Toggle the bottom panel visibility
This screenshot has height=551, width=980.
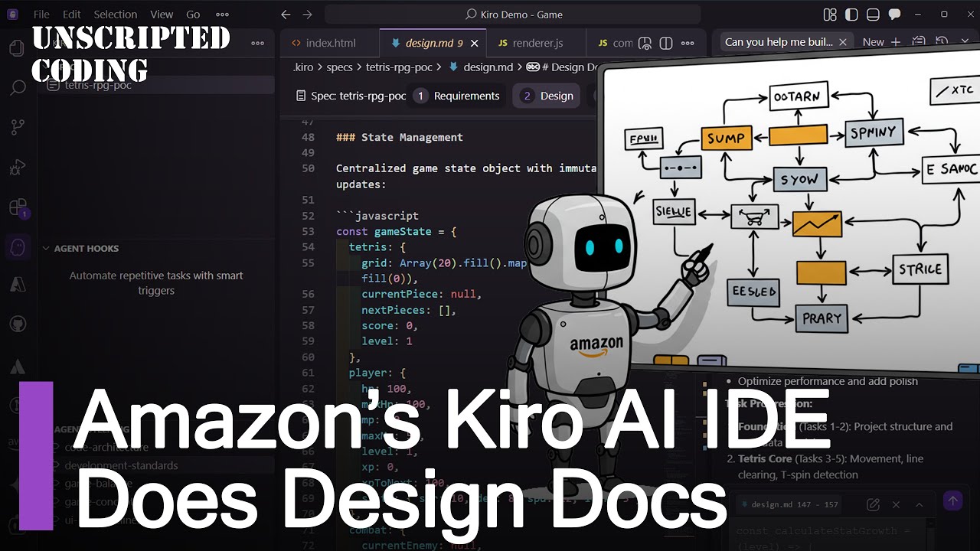point(873,15)
